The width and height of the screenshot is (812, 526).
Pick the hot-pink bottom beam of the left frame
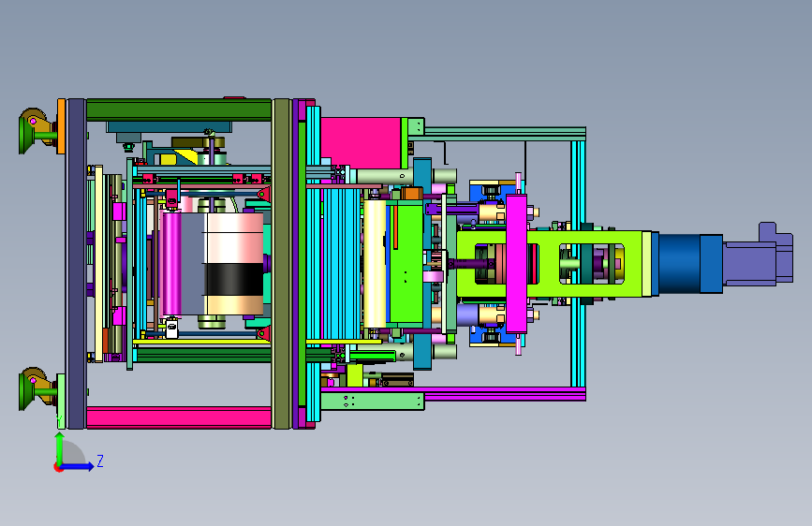pyautogui.click(x=179, y=417)
